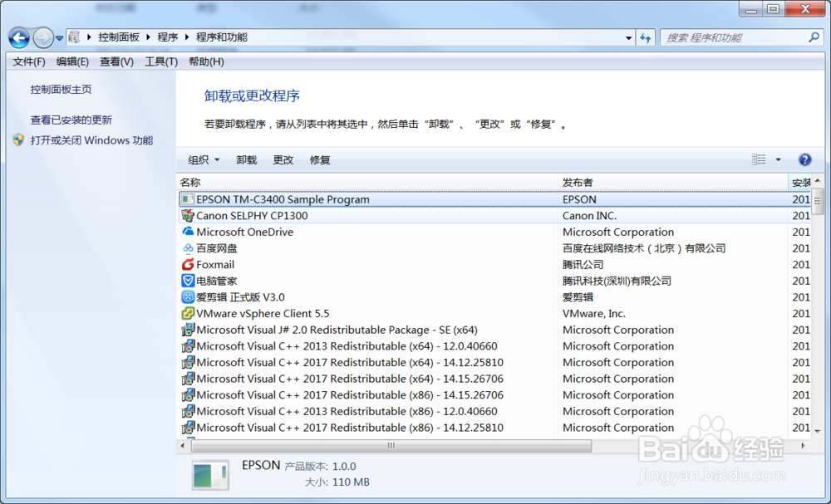Screen dimensions: 831x504
Task: Open recent pages dropdown beside navigation arrows
Action: [59, 38]
